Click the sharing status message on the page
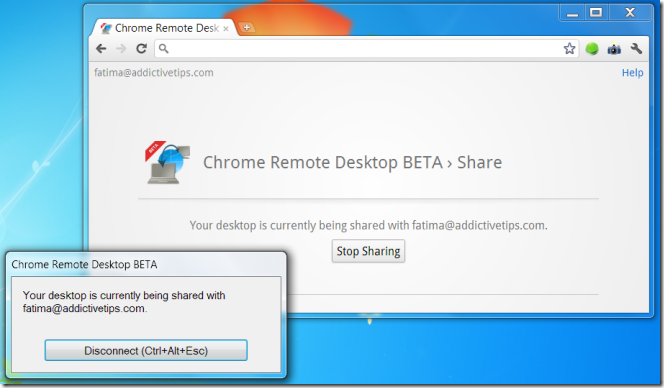664x388 pixels. 368,225
